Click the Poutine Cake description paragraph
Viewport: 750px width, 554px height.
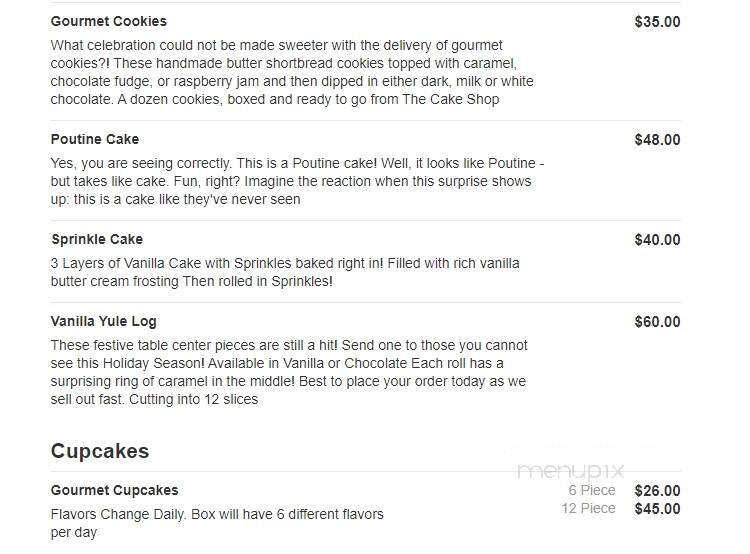(x=297, y=181)
